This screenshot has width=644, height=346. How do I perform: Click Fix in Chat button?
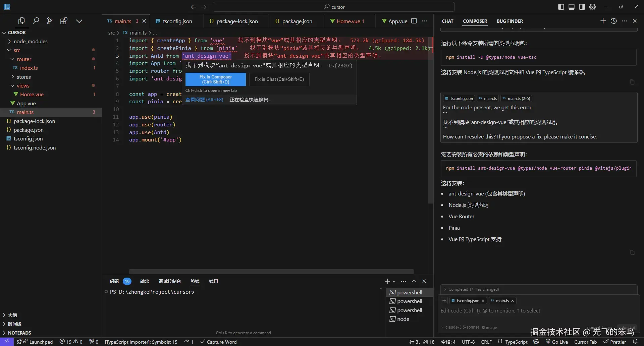(x=279, y=79)
